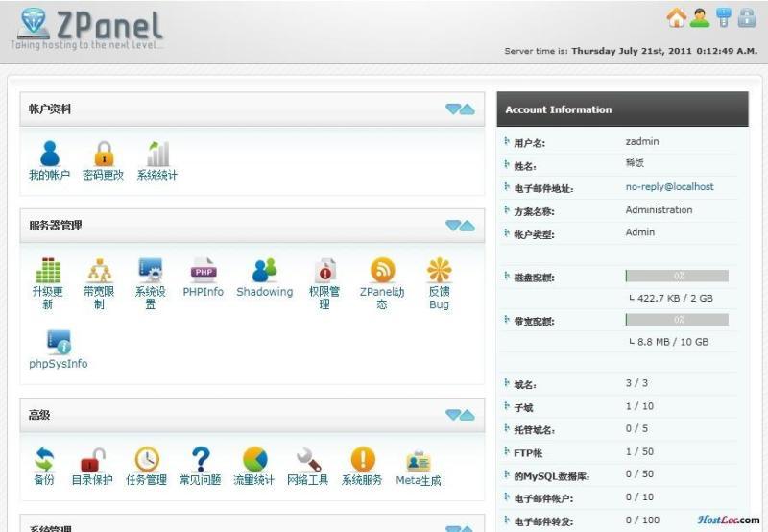Click the green user icon in header

[x=700, y=17]
